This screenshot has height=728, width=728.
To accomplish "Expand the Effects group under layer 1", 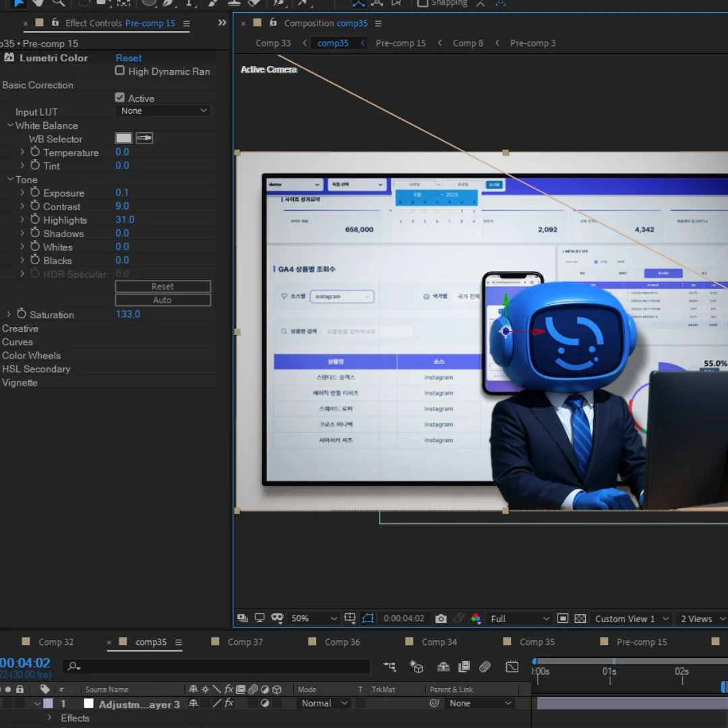I will coord(50,718).
